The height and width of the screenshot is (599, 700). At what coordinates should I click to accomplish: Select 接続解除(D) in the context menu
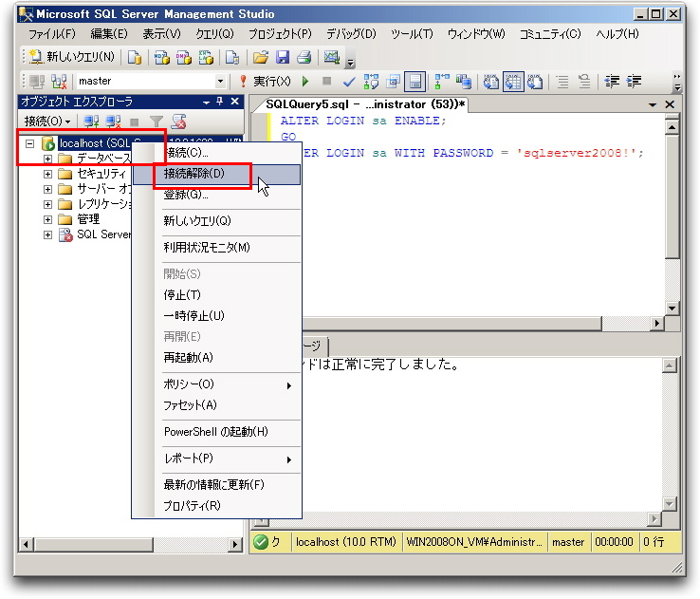(x=216, y=174)
